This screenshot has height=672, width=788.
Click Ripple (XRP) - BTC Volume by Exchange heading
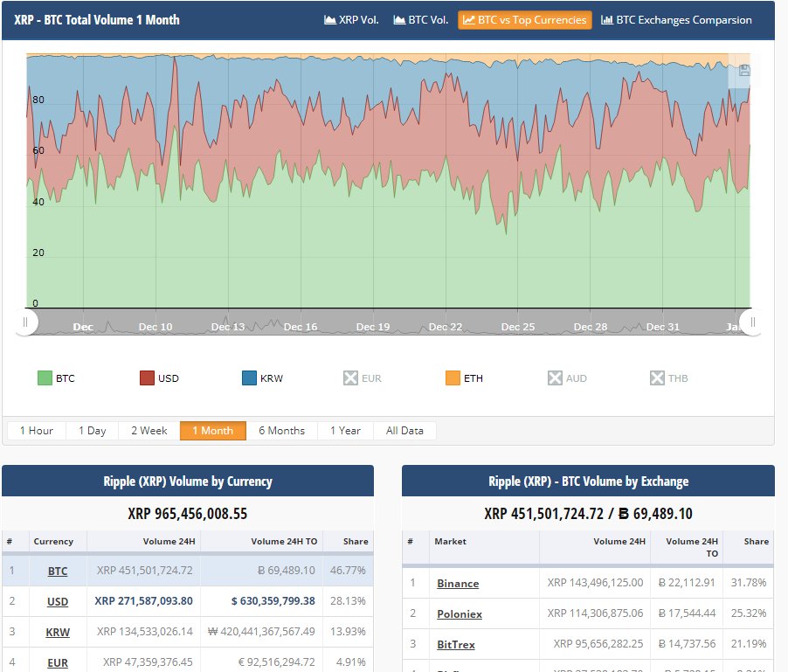pos(589,481)
